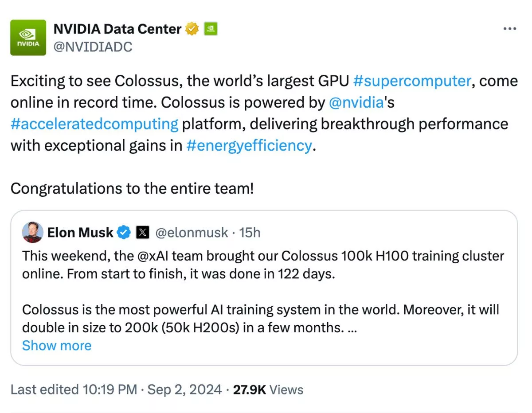This screenshot has width=532, height=413.
Task: Click the NVIDIA Data Center profile avatar
Action: 28,37
